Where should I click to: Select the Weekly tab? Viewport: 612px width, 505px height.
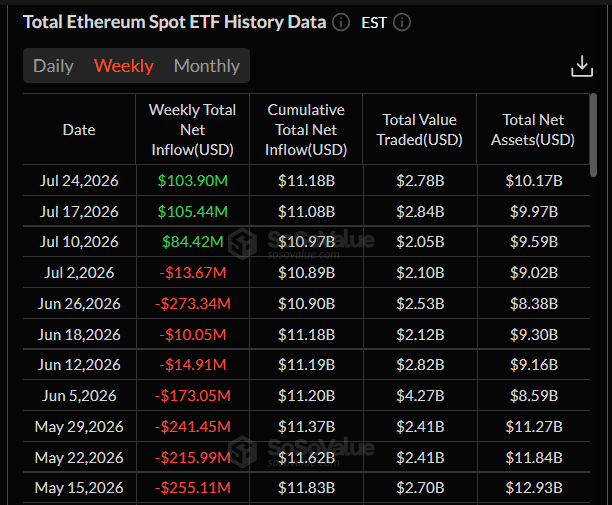tap(124, 66)
